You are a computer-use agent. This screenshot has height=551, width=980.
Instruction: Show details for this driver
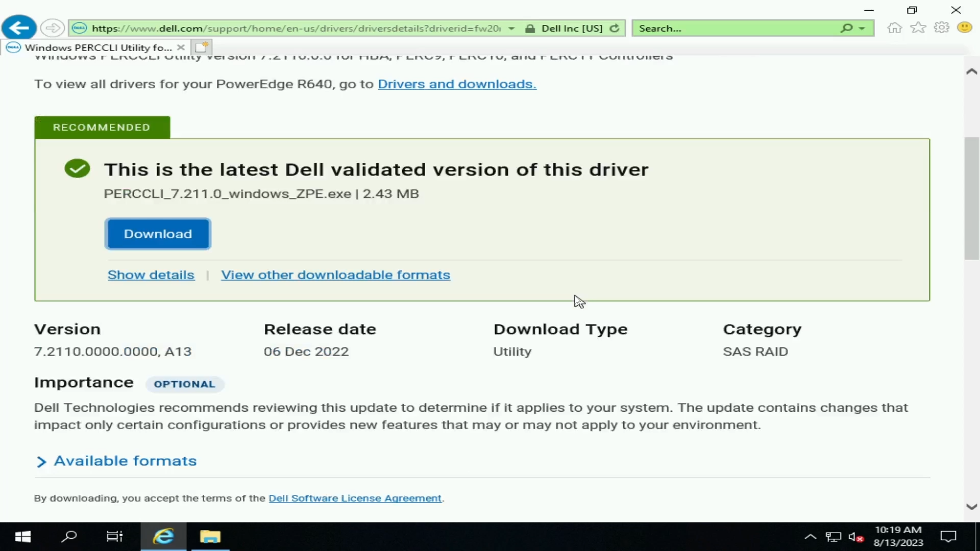click(x=152, y=274)
